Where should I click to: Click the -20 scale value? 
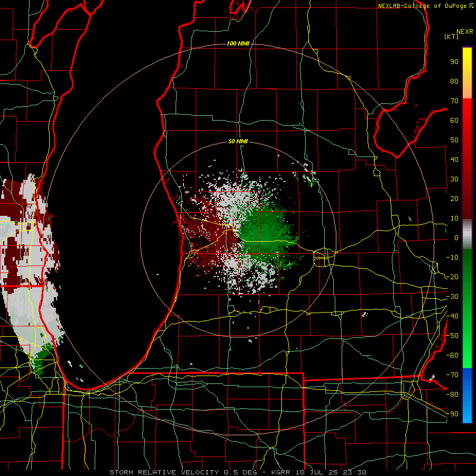click(x=452, y=277)
